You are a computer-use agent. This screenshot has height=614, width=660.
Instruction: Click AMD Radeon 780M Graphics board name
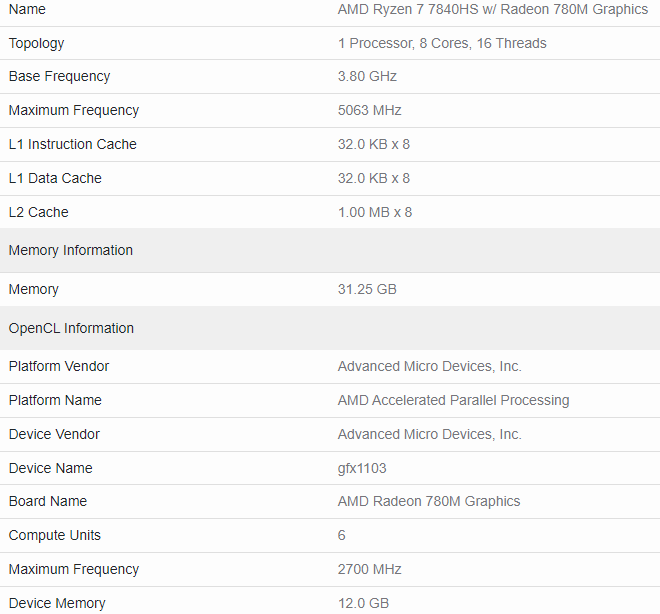[x=428, y=502]
